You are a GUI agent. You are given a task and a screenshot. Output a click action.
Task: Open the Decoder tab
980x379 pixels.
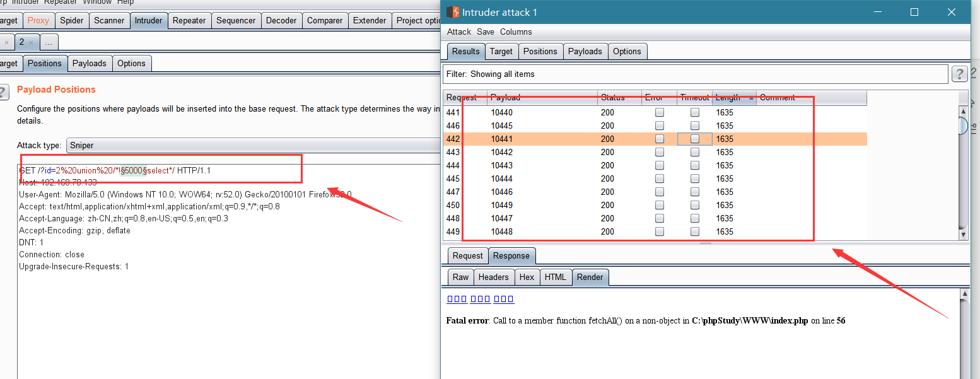coord(281,20)
